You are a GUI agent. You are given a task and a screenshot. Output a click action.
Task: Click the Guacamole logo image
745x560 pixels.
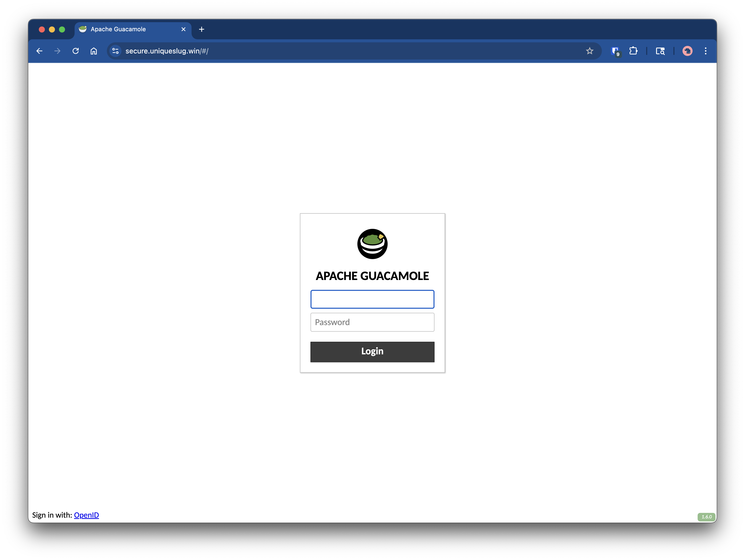point(373,244)
